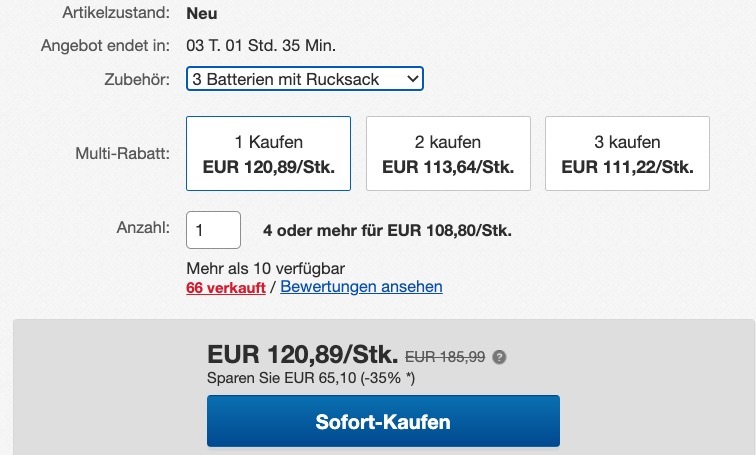Click the "Anzahl:" label
Image resolution: width=756 pixels, height=455 pixels.
[143, 228]
